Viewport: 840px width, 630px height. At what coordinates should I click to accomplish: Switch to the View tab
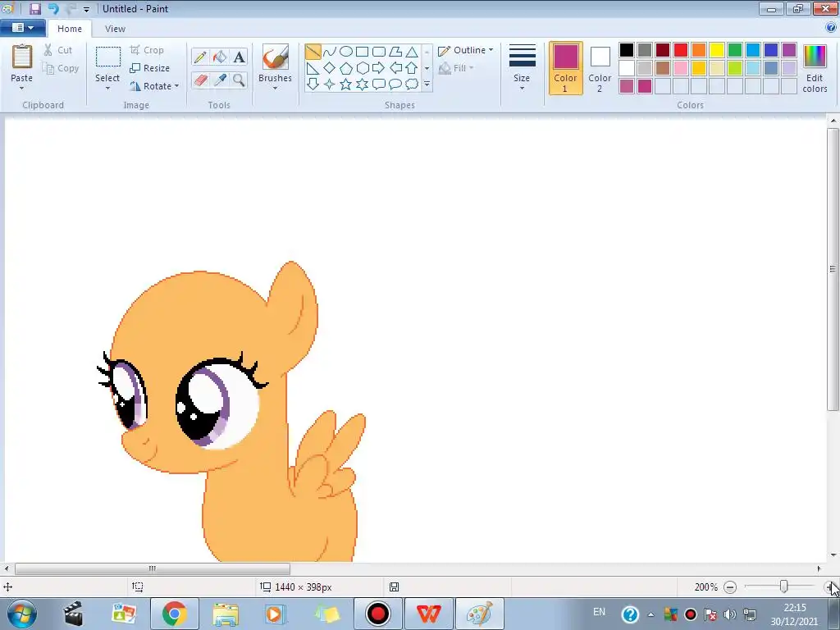115,29
